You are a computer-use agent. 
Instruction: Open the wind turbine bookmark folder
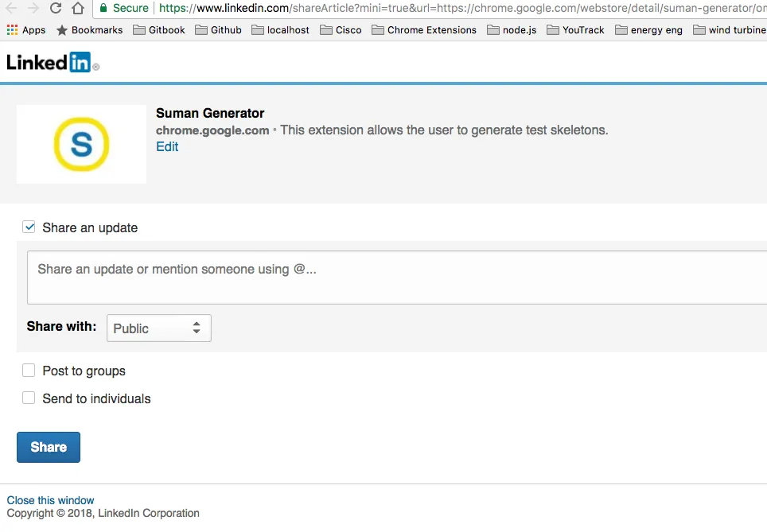pyautogui.click(x=730, y=30)
